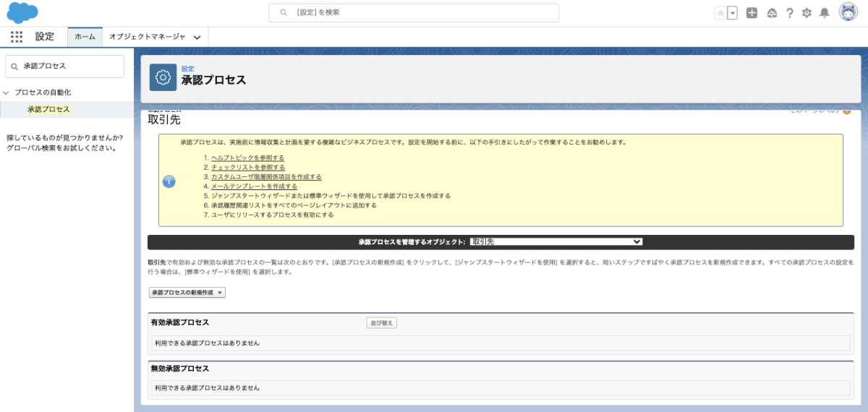This screenshot has width=868, height=412.
Task: Click the orange help icon for this page
Action: coord(847,111)
